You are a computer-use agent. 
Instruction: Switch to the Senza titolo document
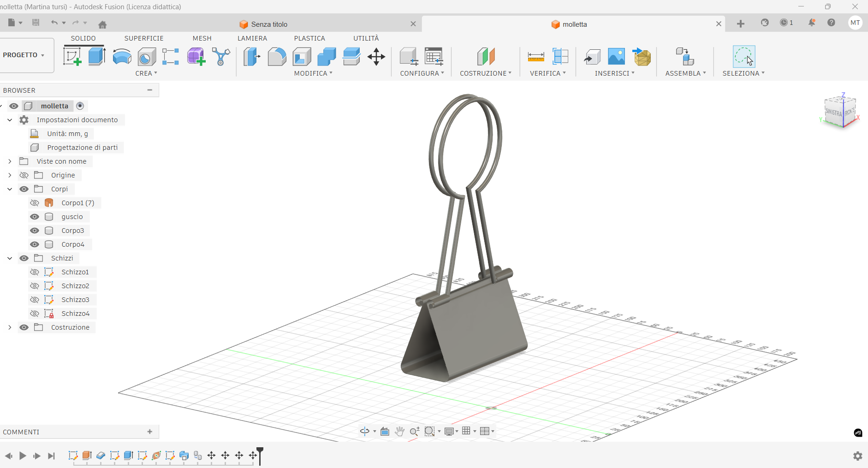click(x=269, y=24)
